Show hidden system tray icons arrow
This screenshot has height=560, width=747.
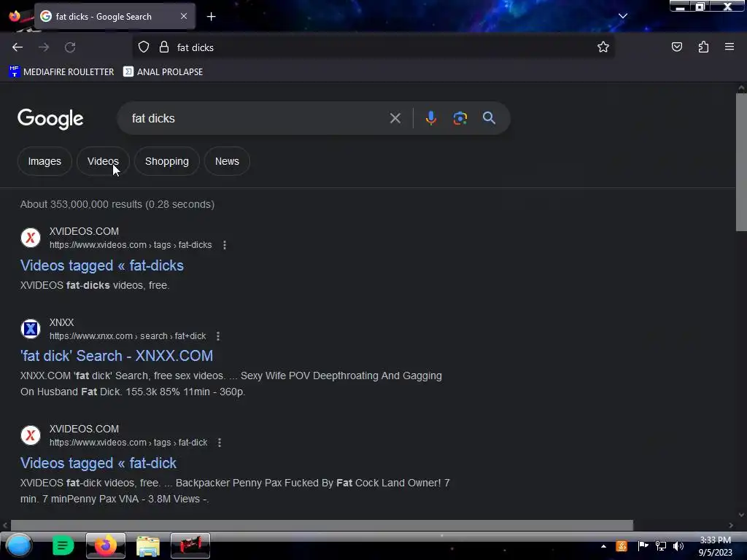pyautogui.click(x=603, y=546)
